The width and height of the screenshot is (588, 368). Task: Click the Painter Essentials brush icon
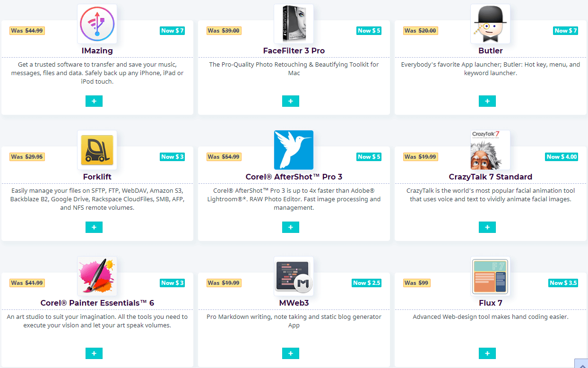(x=97, y=276)
